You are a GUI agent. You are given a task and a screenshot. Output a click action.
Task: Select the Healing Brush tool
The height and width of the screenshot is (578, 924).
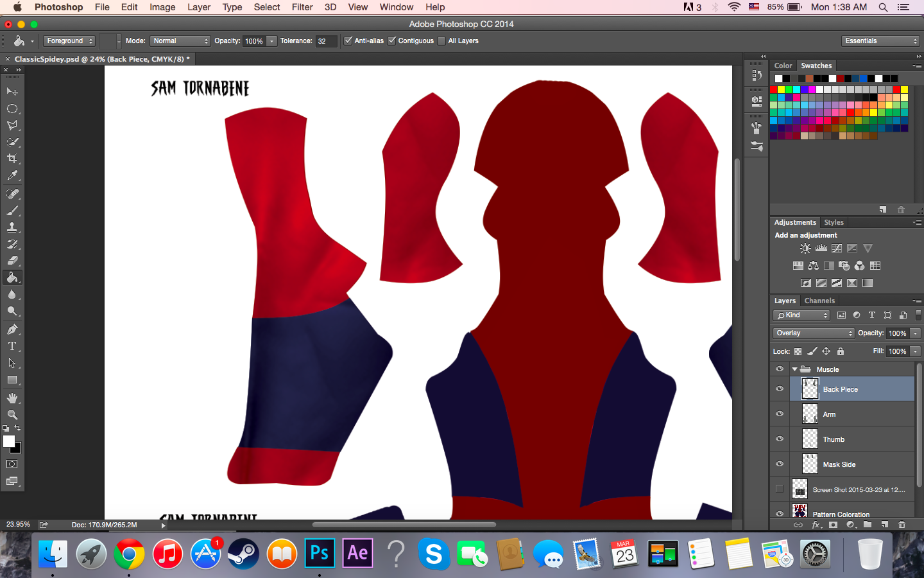(x=12, y=194)
